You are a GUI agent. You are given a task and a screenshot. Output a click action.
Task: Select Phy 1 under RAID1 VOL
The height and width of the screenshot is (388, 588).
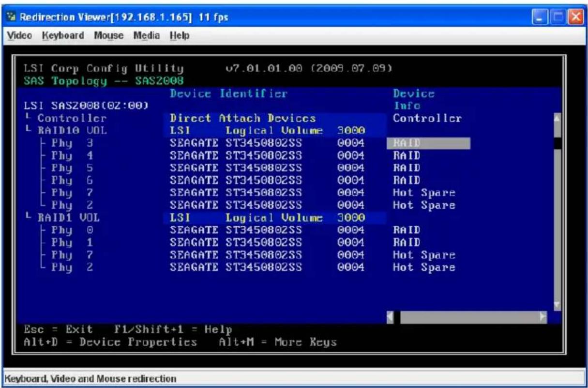[x=72, y=242]
